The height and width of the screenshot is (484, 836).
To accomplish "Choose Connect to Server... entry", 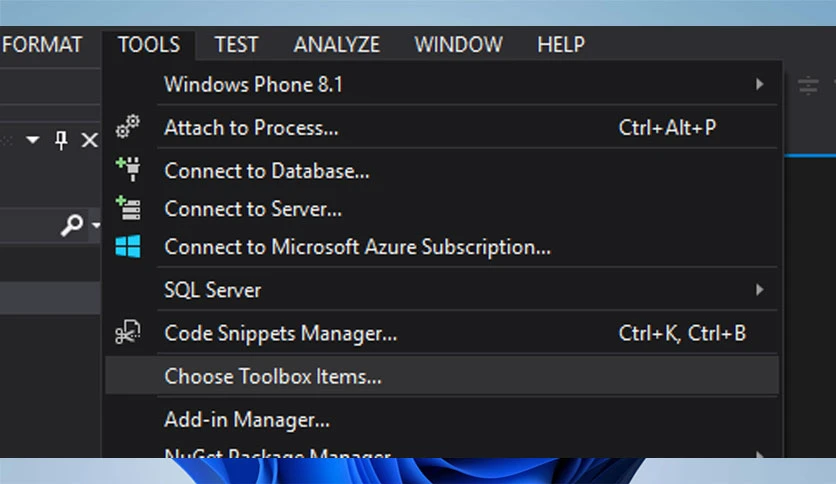I will pyautogui.click(x=442, y=208).
